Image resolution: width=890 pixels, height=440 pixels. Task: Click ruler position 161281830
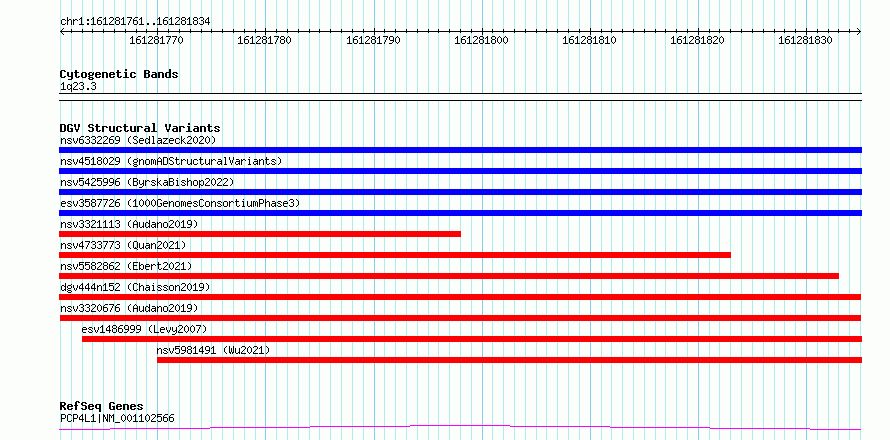click(x=806, y=40)
